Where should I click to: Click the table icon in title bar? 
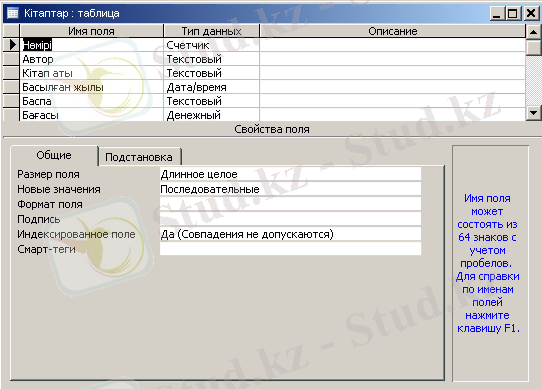13,13
